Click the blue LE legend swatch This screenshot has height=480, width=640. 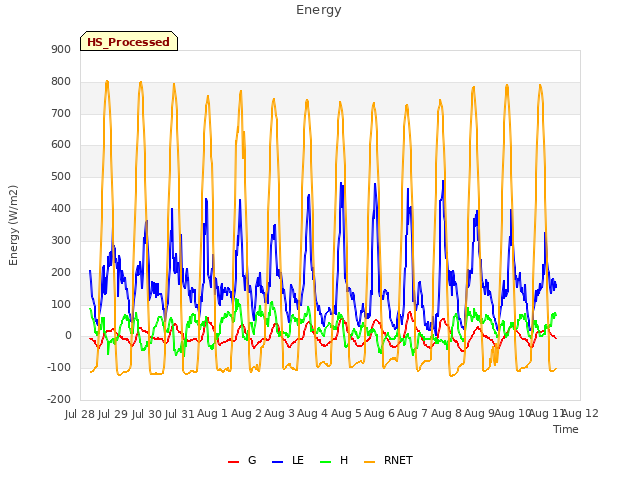click(x=278, y=462)
